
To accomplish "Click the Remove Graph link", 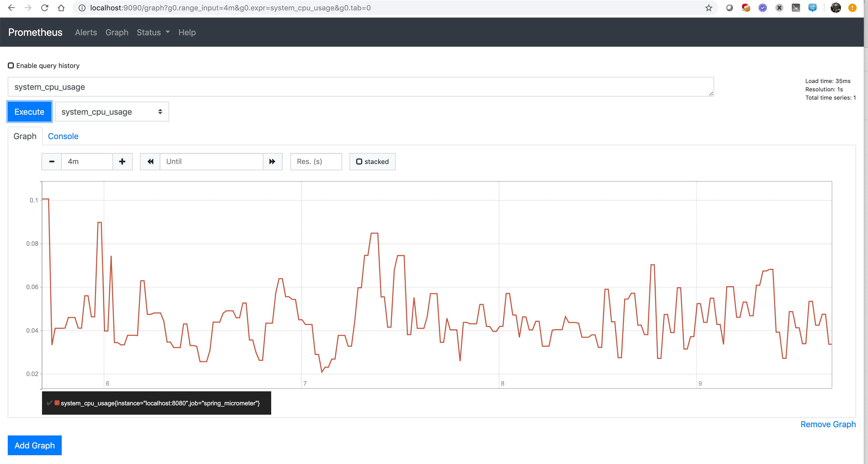I will [828, 424].
